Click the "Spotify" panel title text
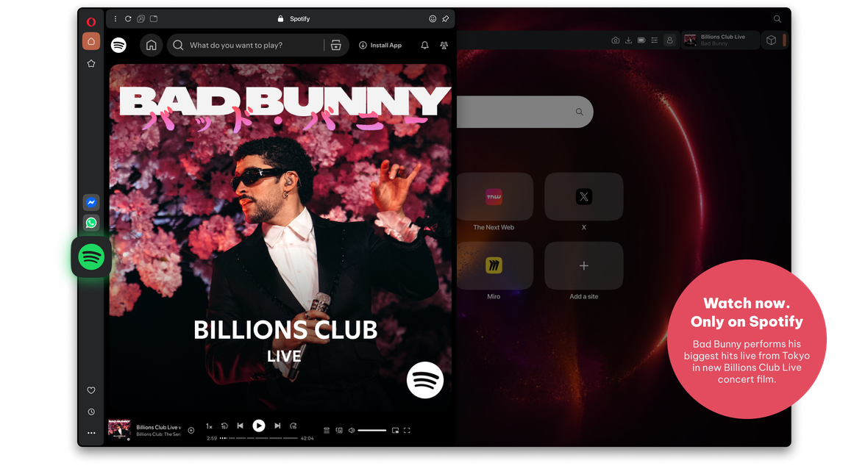 [x=299, y=19]
